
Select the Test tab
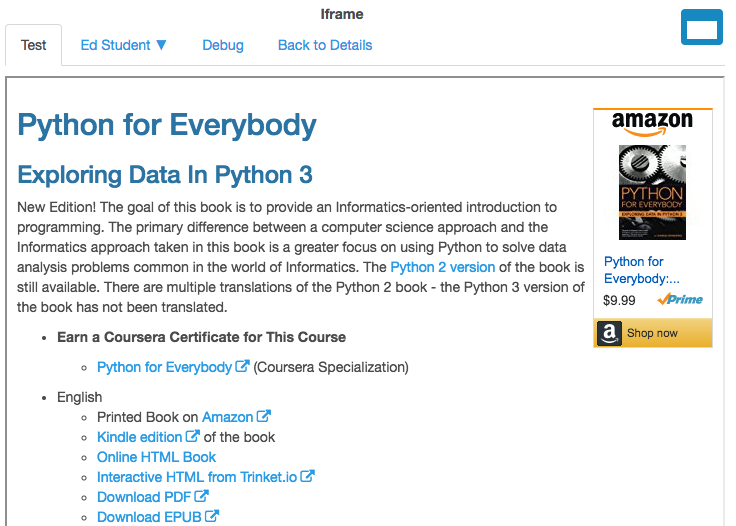(x=33, y=45)
